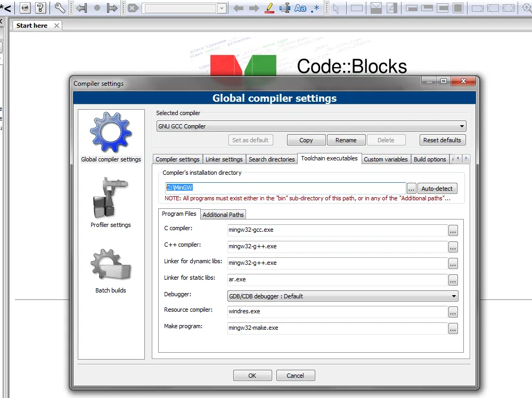
Task: Click the fully filled grey box icon
Action: (458, 8)
